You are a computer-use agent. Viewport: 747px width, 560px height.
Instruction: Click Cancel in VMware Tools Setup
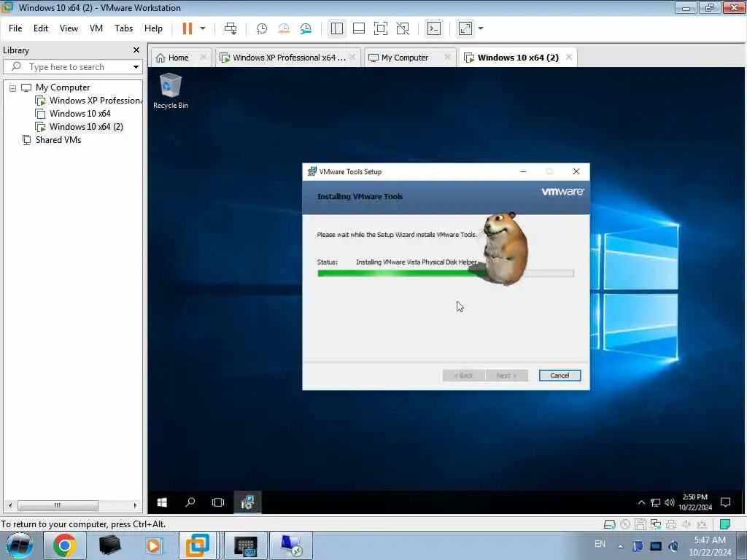pos(560,376)
